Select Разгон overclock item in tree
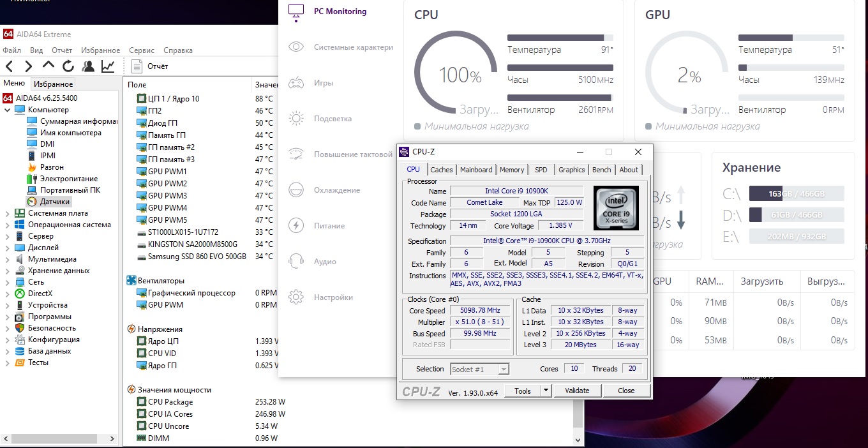Image resolution: width=868 pixels, height=448 pixels. 46,167
